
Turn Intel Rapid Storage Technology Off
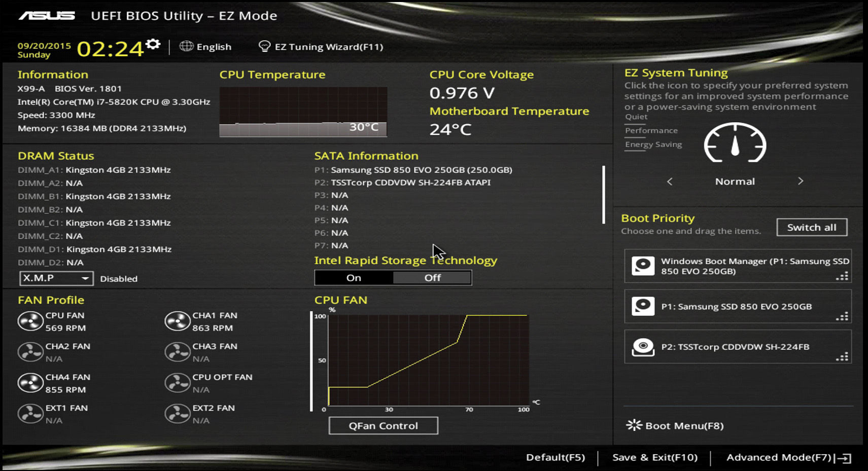(432, 278)
